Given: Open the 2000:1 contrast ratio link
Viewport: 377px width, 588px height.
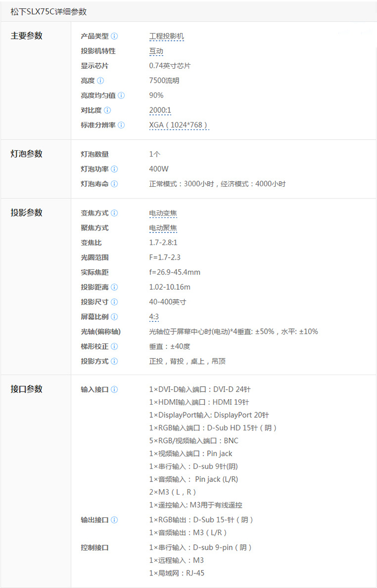Looking at the screenshot, I should coord(160,110).
